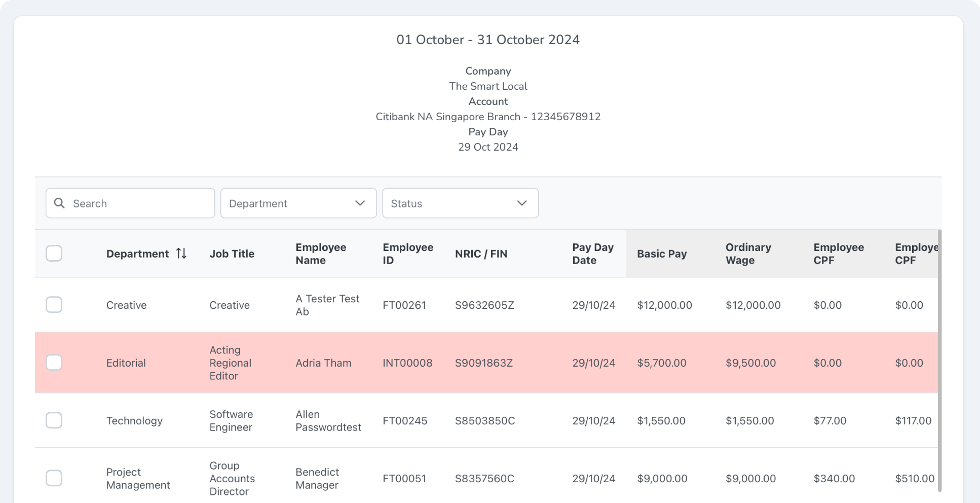Click the Basic Pay column header

point(662,254)
